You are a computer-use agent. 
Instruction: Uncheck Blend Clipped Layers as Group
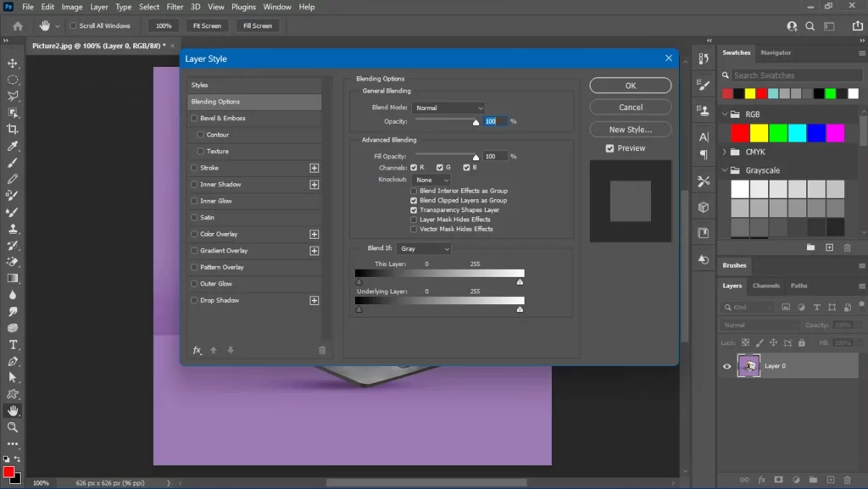point(413,201)
